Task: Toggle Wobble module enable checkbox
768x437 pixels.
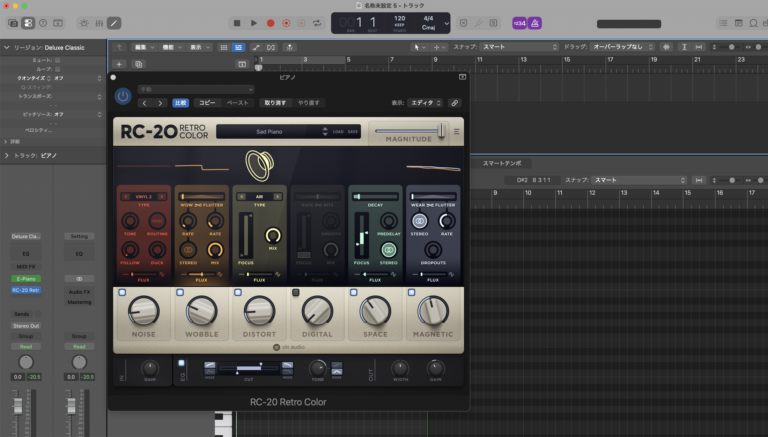Action: tap(180, 292)
